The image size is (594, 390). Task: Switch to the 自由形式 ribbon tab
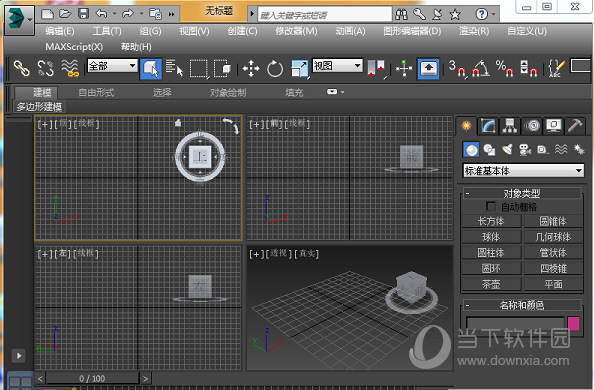coord(96,92)
